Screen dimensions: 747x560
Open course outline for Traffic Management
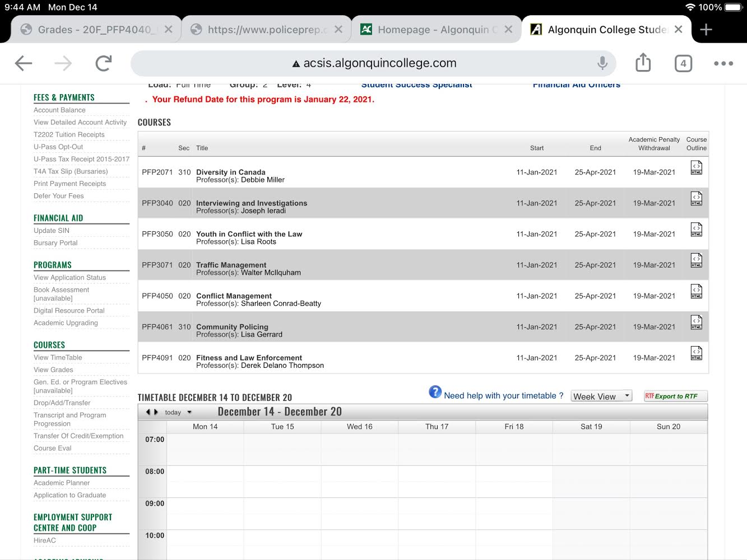[696, 260]
